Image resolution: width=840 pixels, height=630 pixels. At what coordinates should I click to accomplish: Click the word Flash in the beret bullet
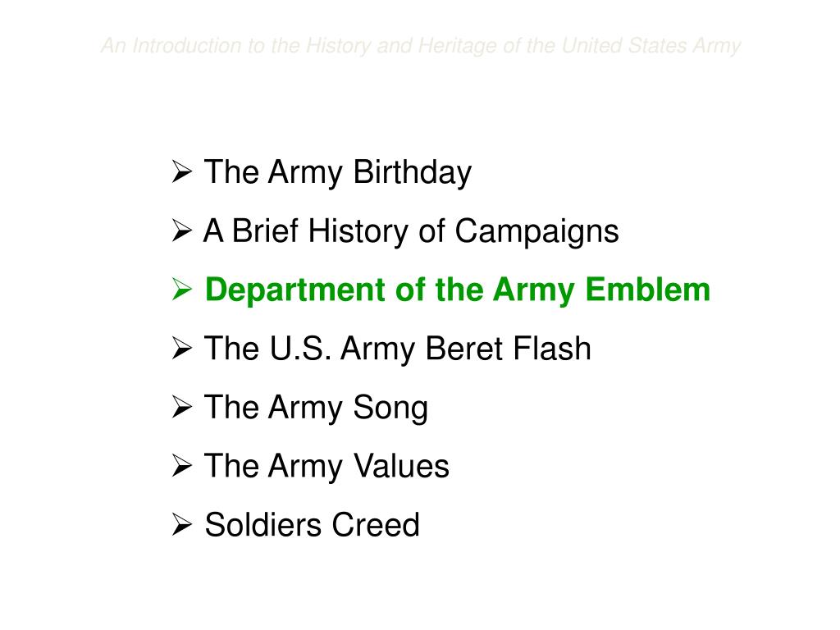point(552,348)
